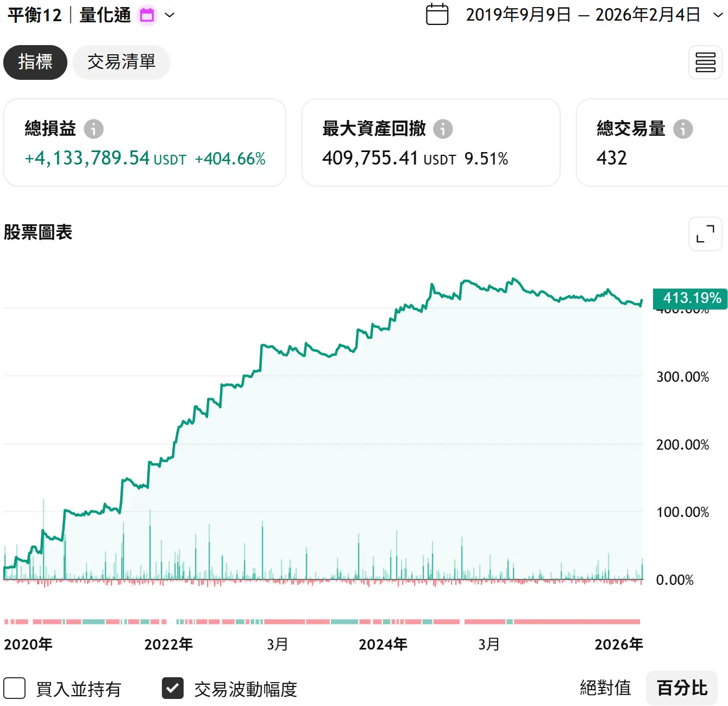Expand the strategy name dropdown chevron
728x706 pixels.
(170, 15)
